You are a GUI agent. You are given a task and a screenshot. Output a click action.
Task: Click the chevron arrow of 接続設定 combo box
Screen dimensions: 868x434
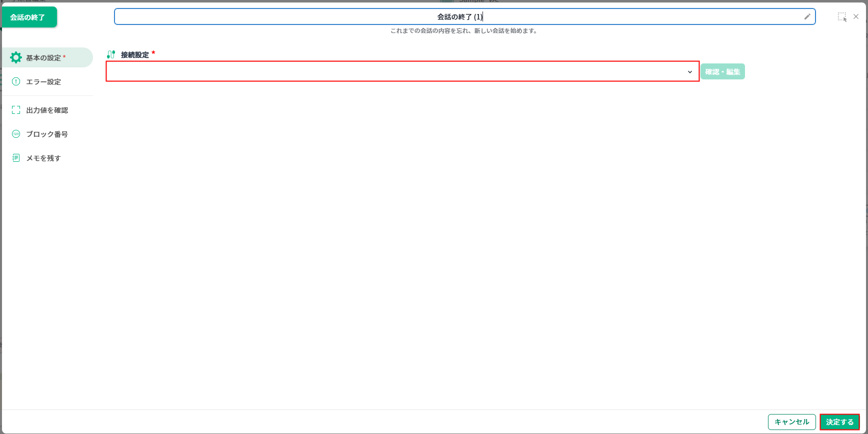[x=690, y=72]
